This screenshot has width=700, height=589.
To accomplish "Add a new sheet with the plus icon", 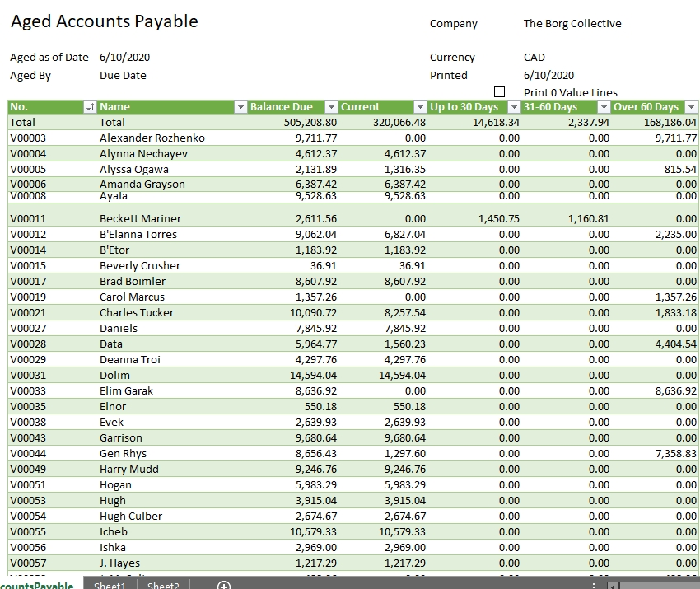I will click(x=224, y=585).
